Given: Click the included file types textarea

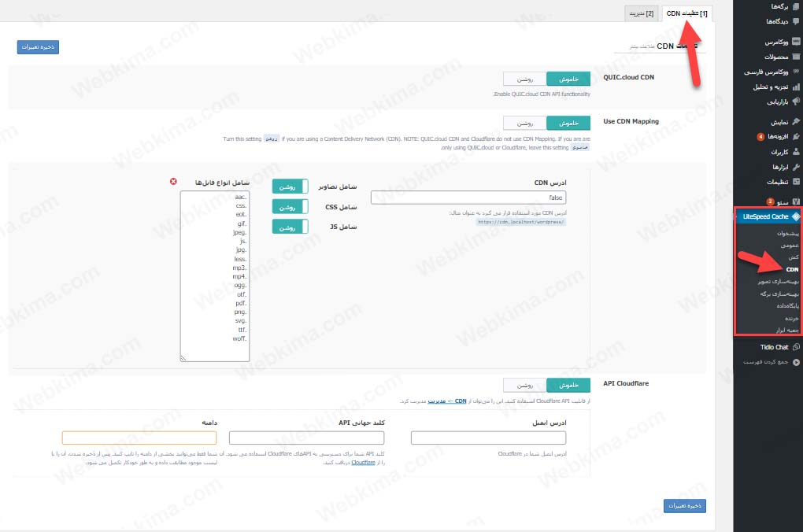Looking at the screenshot, I should [215, 276].
